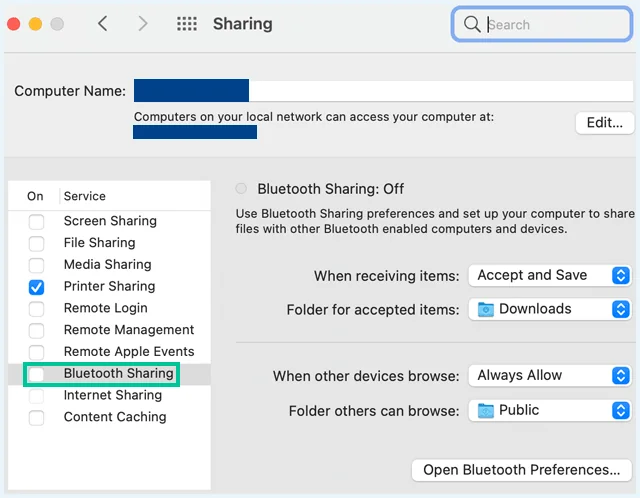Close the Sharing window via red button
This screenshot has width=640, height=498.
tap(13, 24)
